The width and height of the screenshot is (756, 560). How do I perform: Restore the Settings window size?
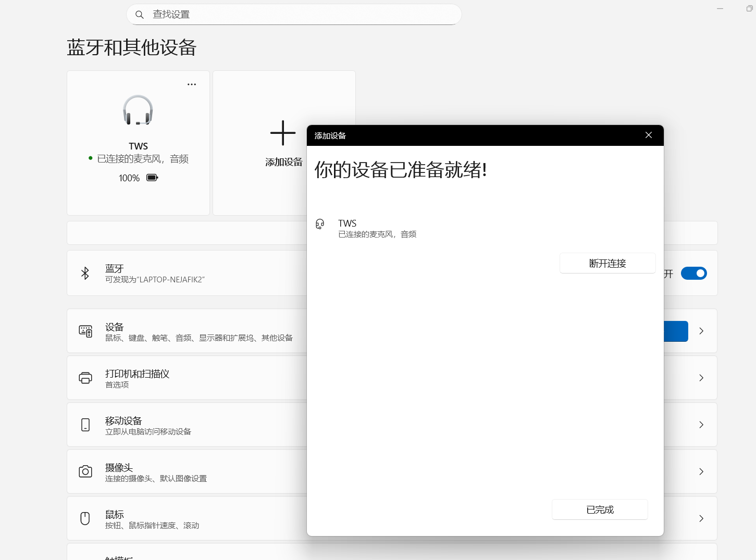[750, 8]
